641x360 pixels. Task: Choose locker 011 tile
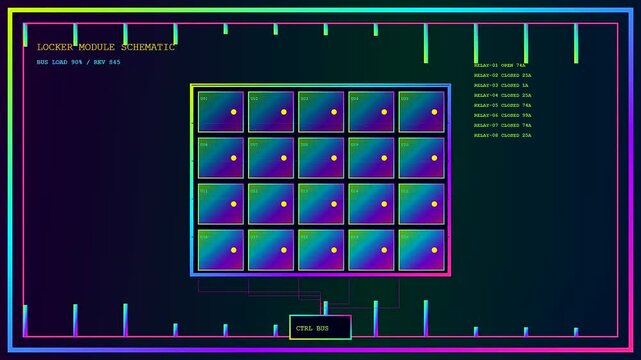click(221, 204)
